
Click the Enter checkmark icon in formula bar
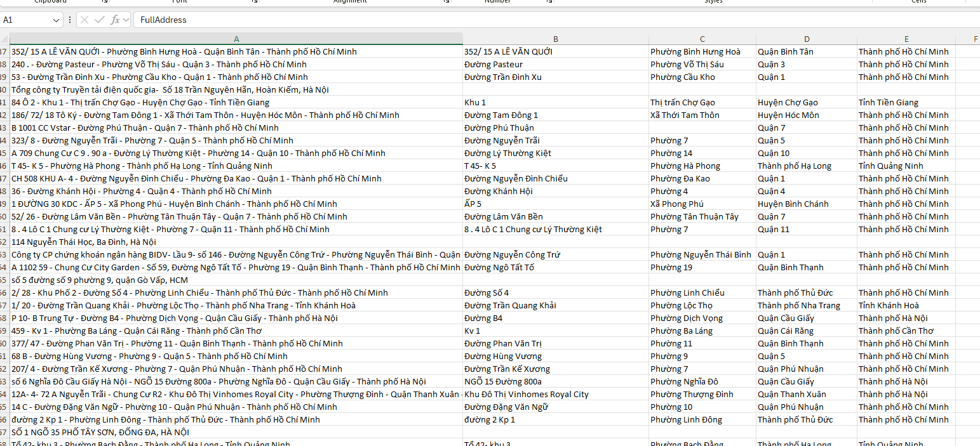[100, 20]
